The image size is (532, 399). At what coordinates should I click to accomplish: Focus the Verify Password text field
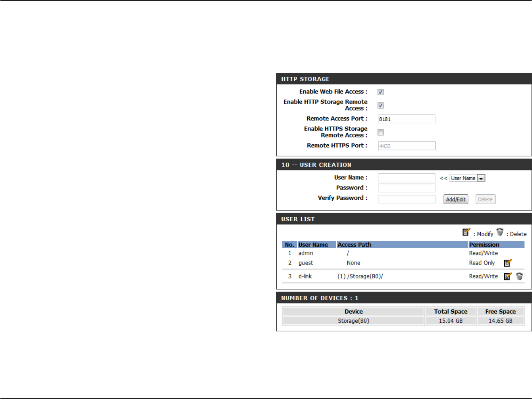pyautogui.click(x=407, y=199)
